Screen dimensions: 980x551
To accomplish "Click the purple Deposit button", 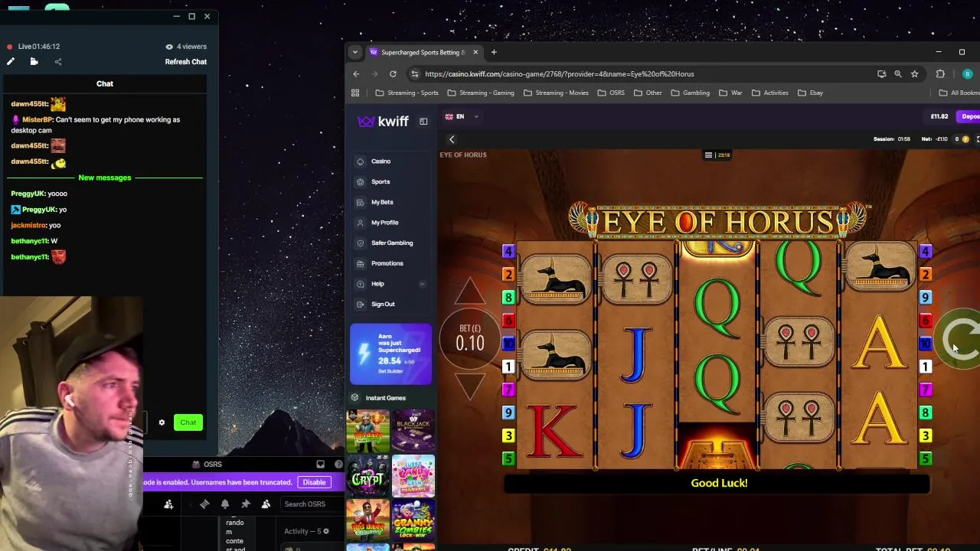I will (x=969, y=117).
